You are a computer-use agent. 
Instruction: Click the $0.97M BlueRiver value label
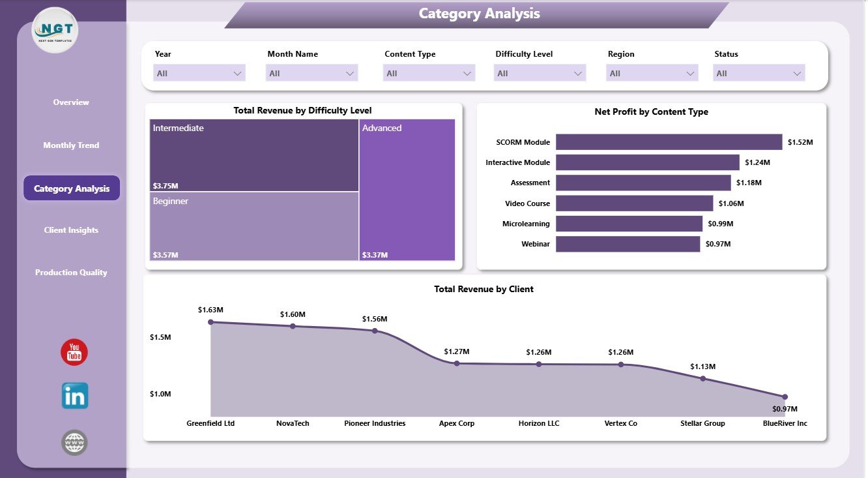785,409
